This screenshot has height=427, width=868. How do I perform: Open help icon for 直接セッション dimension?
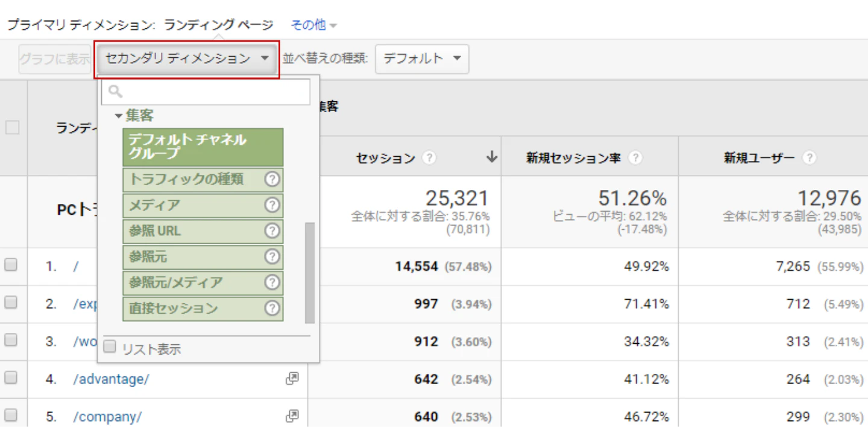[272, 308]
